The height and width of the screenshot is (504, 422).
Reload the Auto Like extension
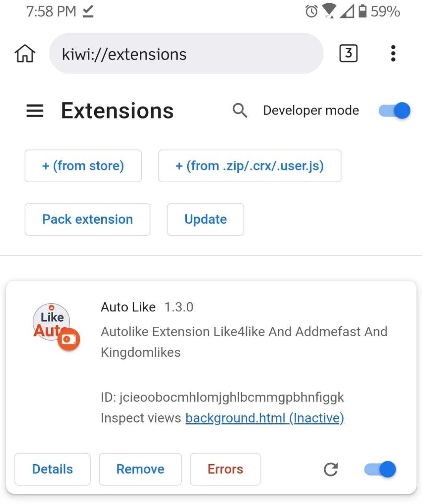pyautogui.click(x=331, y=469)
